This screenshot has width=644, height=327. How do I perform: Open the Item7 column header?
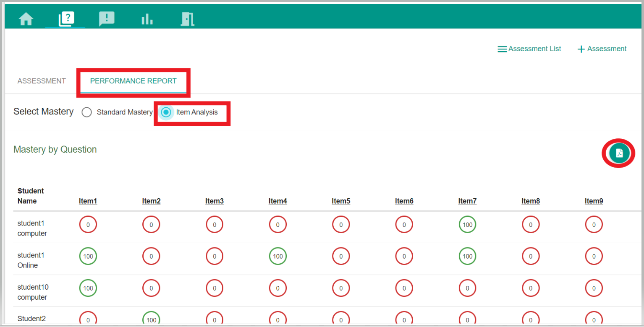tap(467, 201)
